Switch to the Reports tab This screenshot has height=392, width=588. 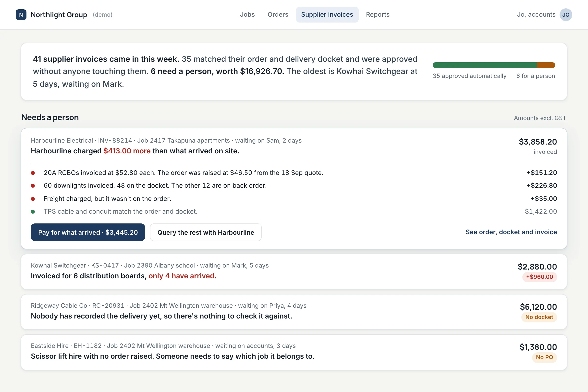[x=378, y=15]
